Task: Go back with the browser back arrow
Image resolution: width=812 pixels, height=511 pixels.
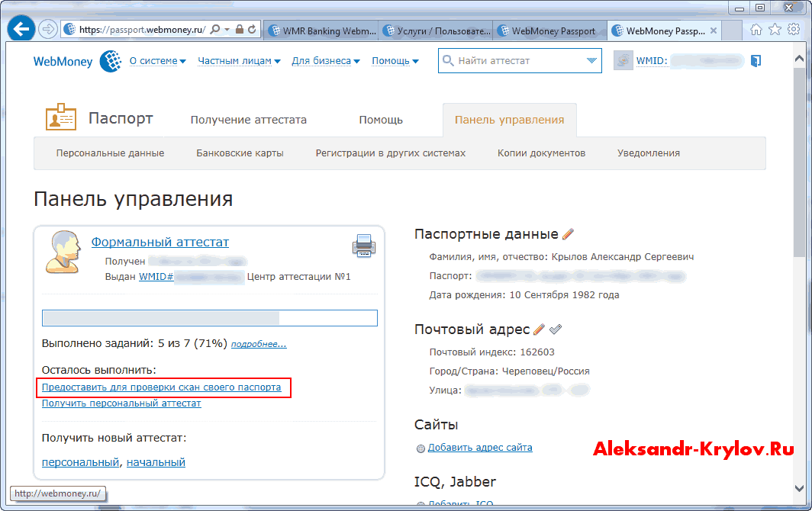Action: tap(21, 29)
